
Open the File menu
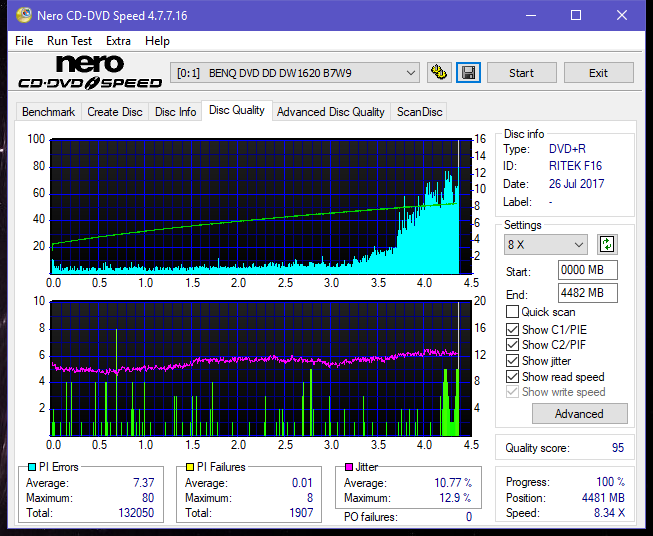pos(24,41)
